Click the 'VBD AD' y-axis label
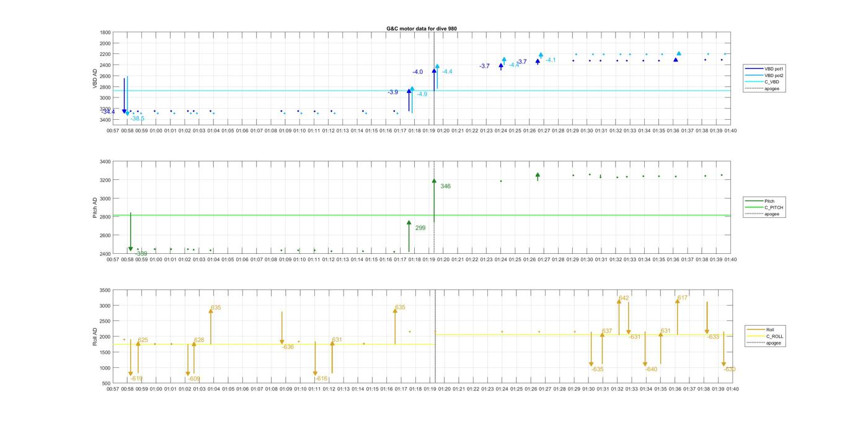 point(95,78)
